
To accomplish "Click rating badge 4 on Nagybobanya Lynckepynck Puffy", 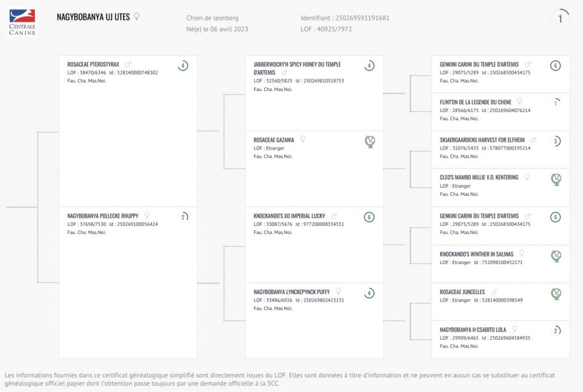I will pyautogui.click(x=369, y=294).
